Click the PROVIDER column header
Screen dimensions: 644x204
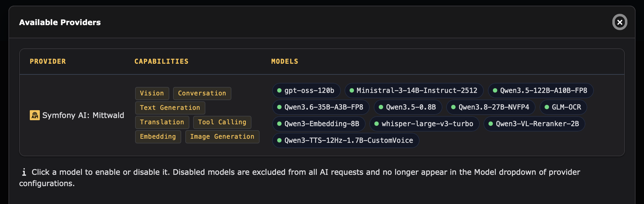click(x=48, y=62)
